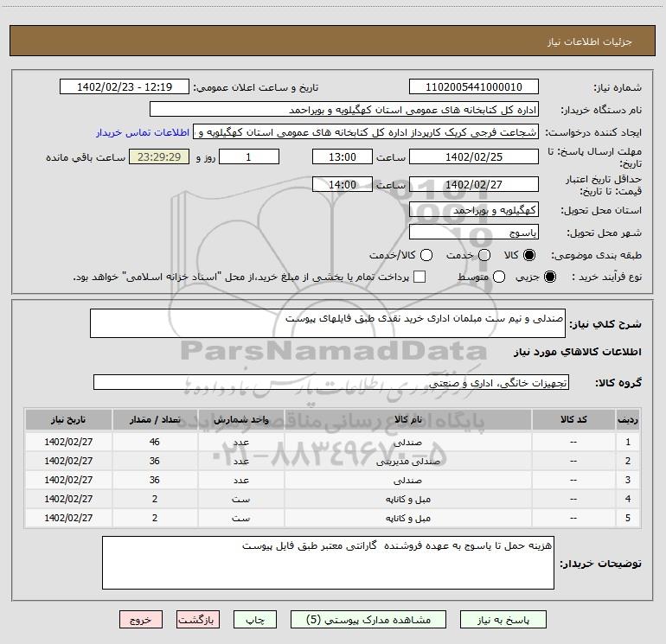The height and width of the screenshot is (644, 666).
Task: Click مبل و کاناپه in row 5
Action: point(407,519)
